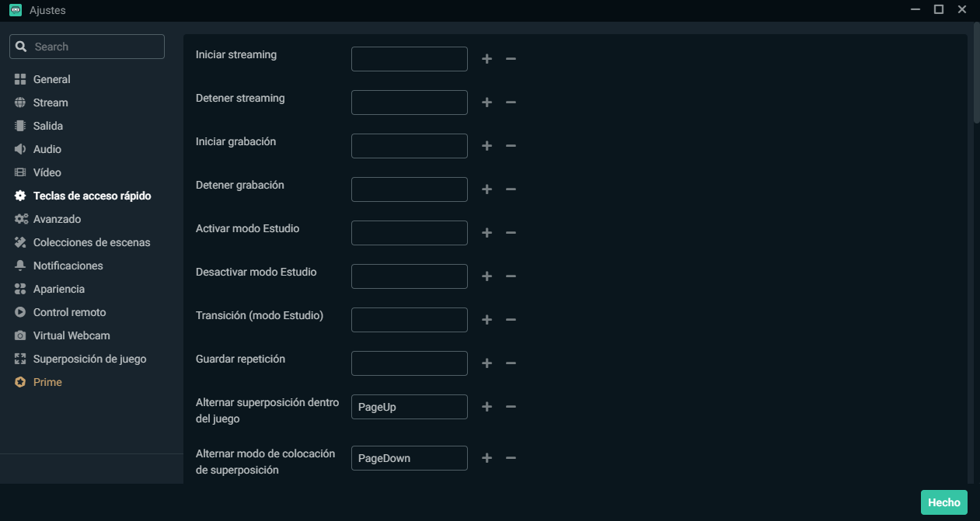Click the Hecho button
The width and height of the screenshot is (980, 521).
[x=943, y=502]
